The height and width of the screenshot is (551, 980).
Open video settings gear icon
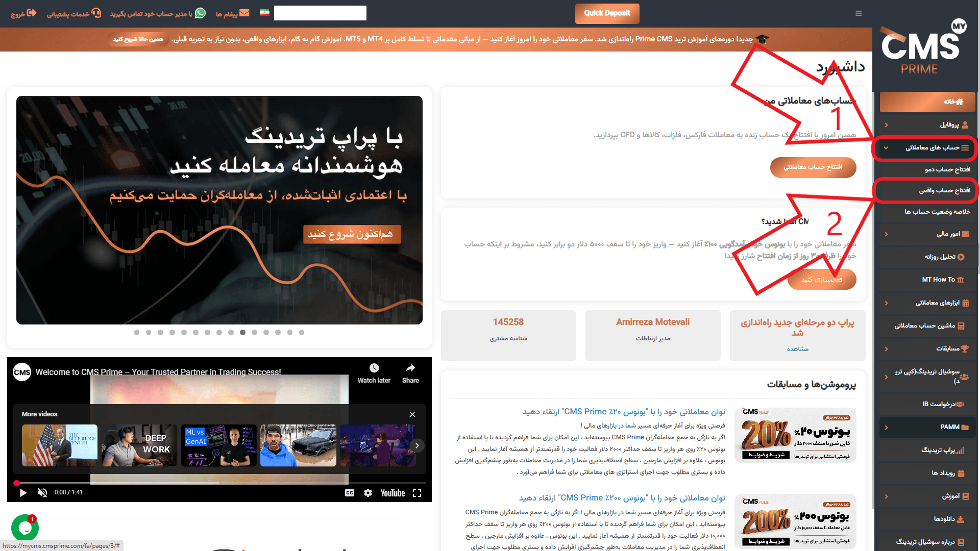(x=368, y=493)
